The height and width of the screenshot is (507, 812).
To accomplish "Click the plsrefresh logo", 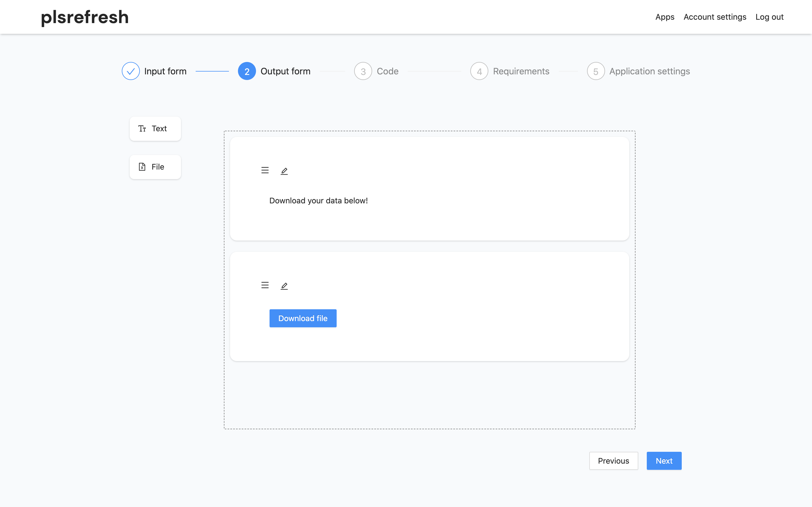I will (85, 17).
